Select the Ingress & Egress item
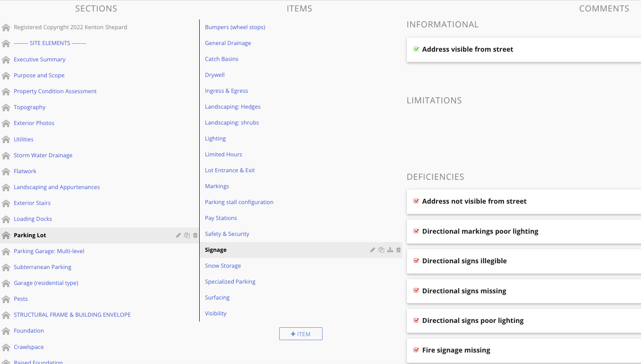 pyautogui.click(x=227, y=91)
